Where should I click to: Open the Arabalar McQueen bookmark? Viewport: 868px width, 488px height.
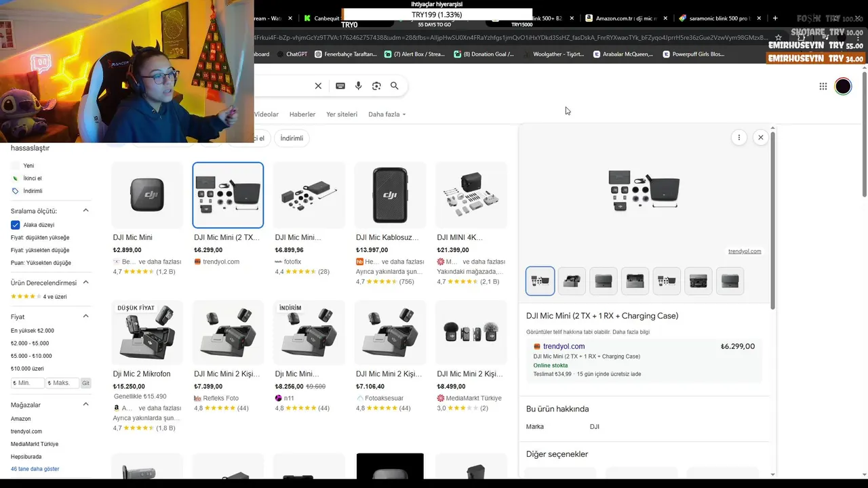coord(623,54)
